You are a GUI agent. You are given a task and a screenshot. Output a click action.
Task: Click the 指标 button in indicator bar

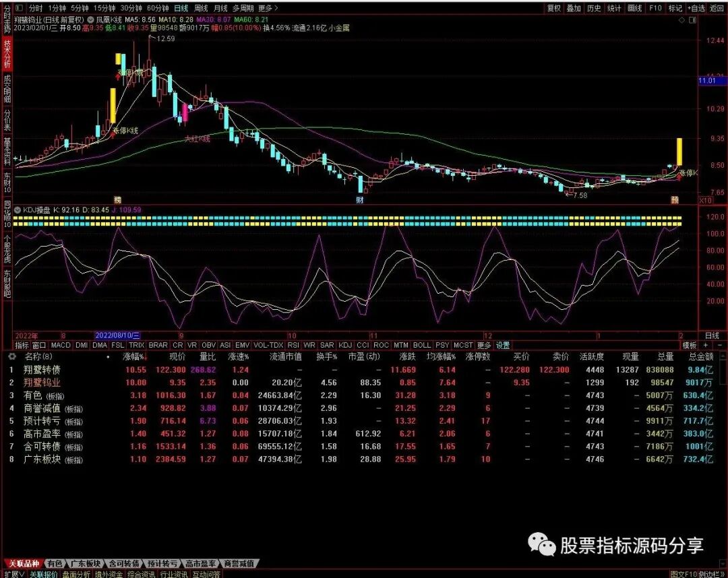pyautogui.click(x=22, y=345)
